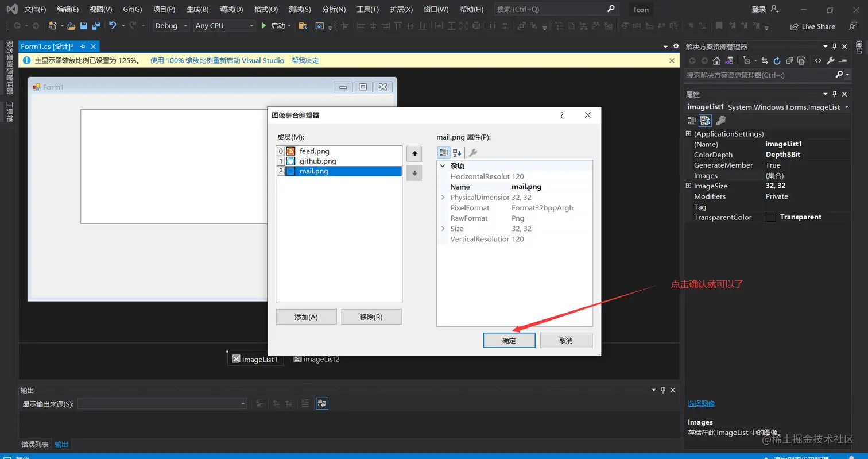This screenshot has height=459, width=868.
Task: Click Alphabetical sort icon in dialog property grid
Action: click(457, 152)
